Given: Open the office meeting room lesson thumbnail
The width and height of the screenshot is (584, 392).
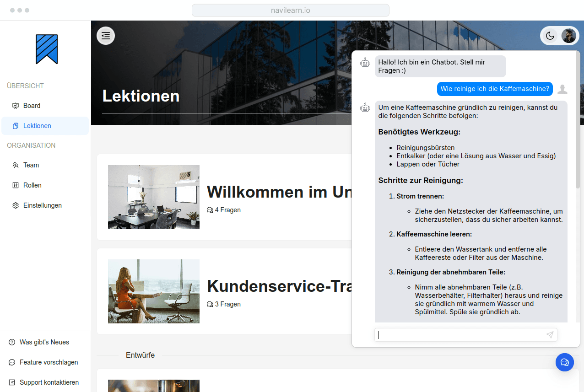Looking at the screenshot, I should point(154,197).
